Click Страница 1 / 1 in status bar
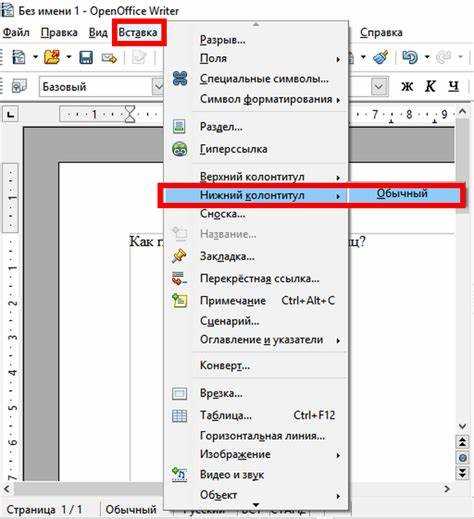 [44, 510]
